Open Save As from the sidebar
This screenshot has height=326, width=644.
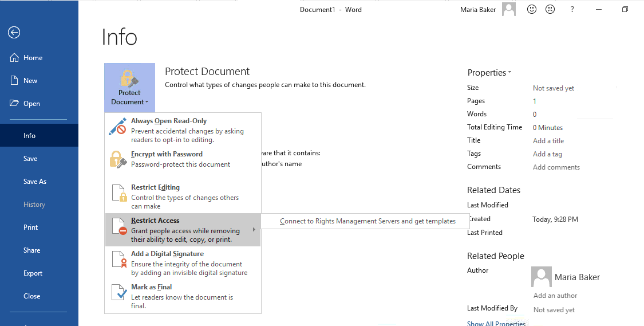click(39, 181)
